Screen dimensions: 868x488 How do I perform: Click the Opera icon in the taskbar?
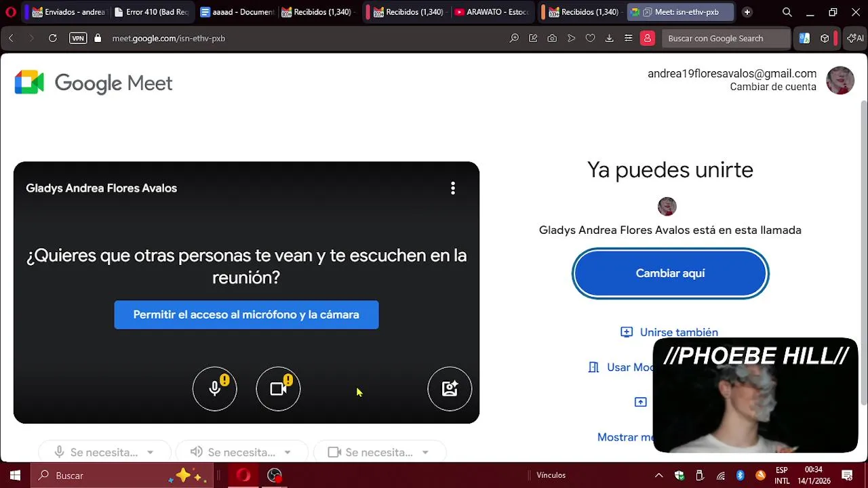coord(243,475)
